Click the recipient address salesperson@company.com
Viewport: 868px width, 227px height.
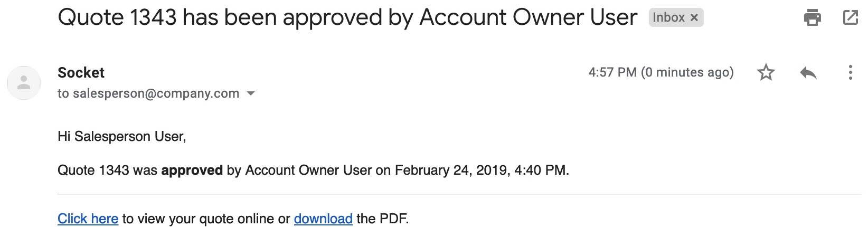(156, 93)
